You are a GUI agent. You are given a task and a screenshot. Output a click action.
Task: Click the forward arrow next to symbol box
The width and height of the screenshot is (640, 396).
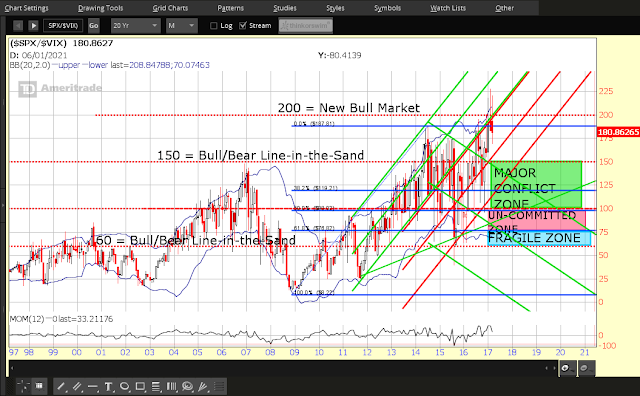click(33, 26)
